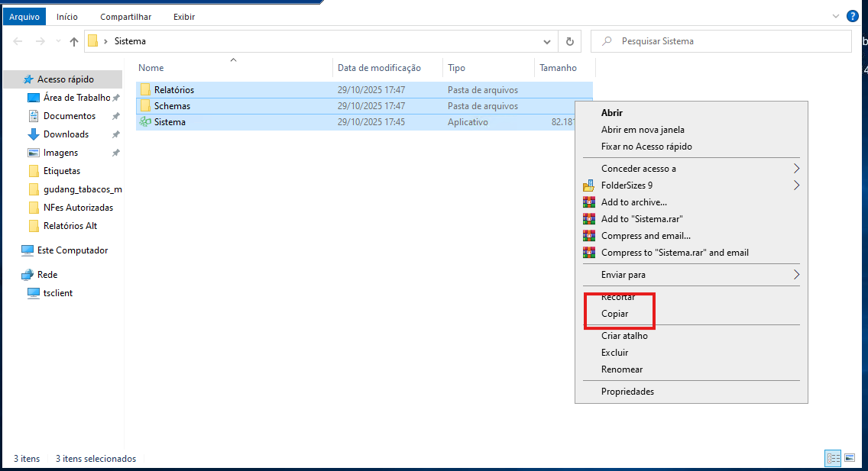
Task: Select Propriedades in the context menu
Action: (627, 392)
